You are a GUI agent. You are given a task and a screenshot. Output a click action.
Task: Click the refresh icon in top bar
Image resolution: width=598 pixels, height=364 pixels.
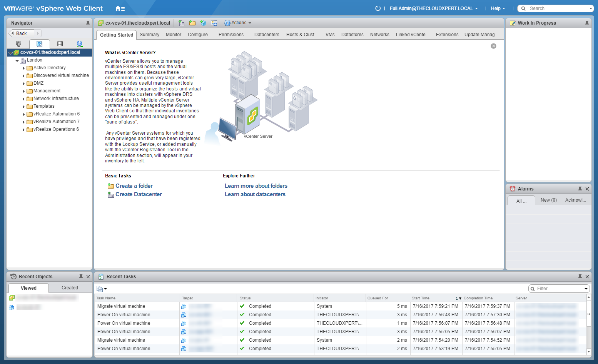coord(378,8)
